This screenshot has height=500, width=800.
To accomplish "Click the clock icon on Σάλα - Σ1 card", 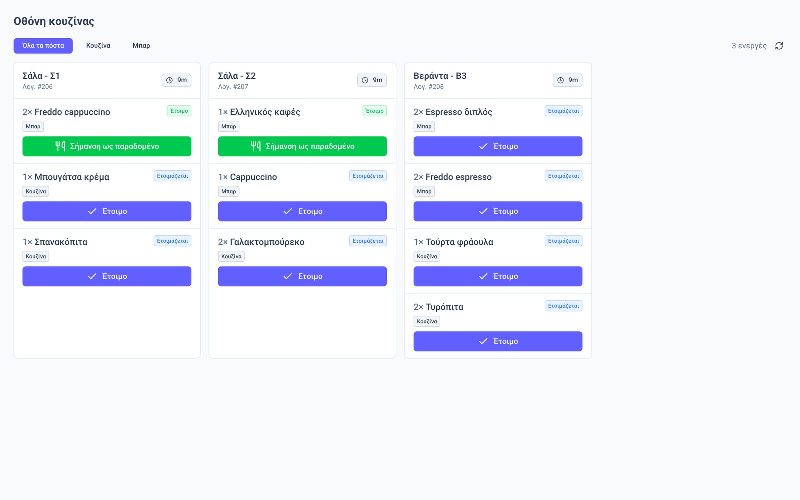I will pos(169,80).
